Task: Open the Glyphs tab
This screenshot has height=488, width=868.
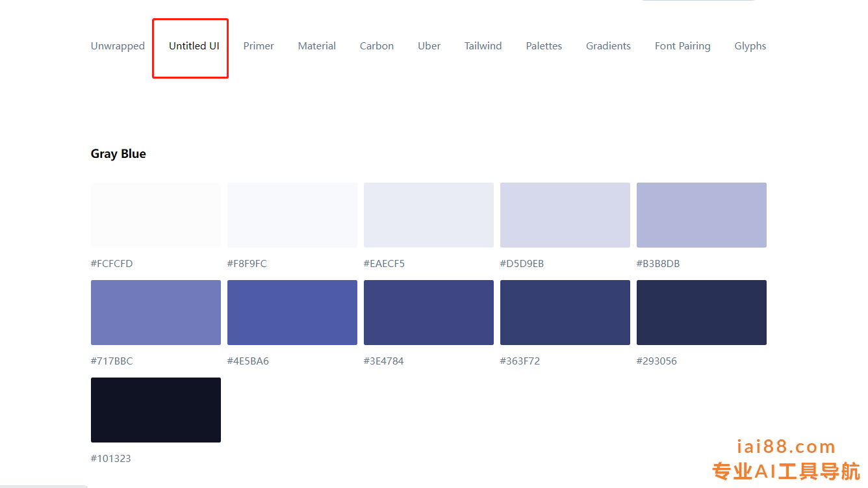Action: (x=750, y=46)
